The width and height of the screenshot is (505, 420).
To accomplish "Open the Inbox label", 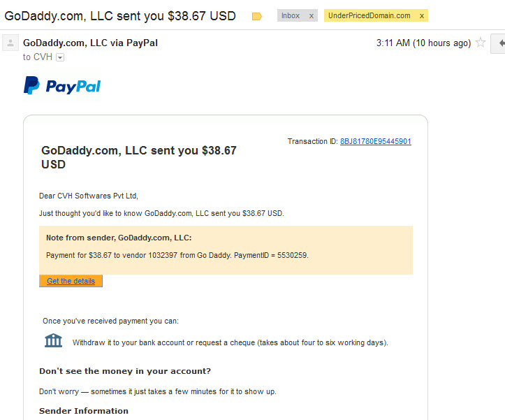I will 291,15.
